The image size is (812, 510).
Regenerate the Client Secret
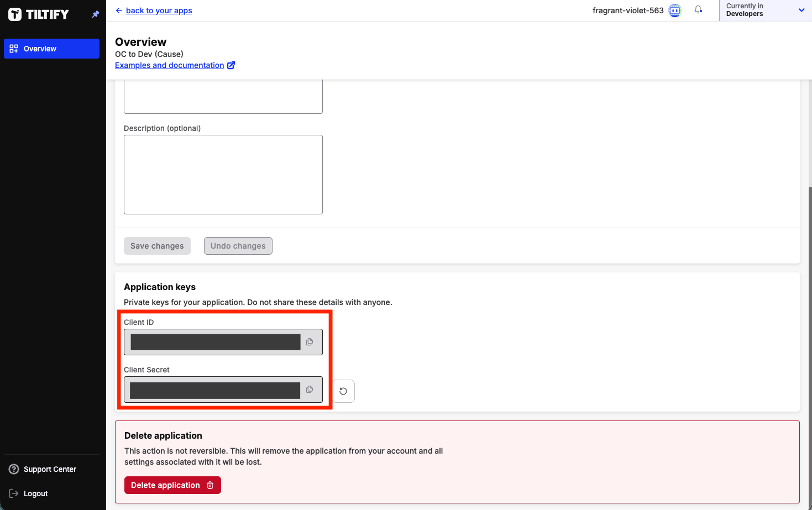pyautogui.click(x=343, y=391)
